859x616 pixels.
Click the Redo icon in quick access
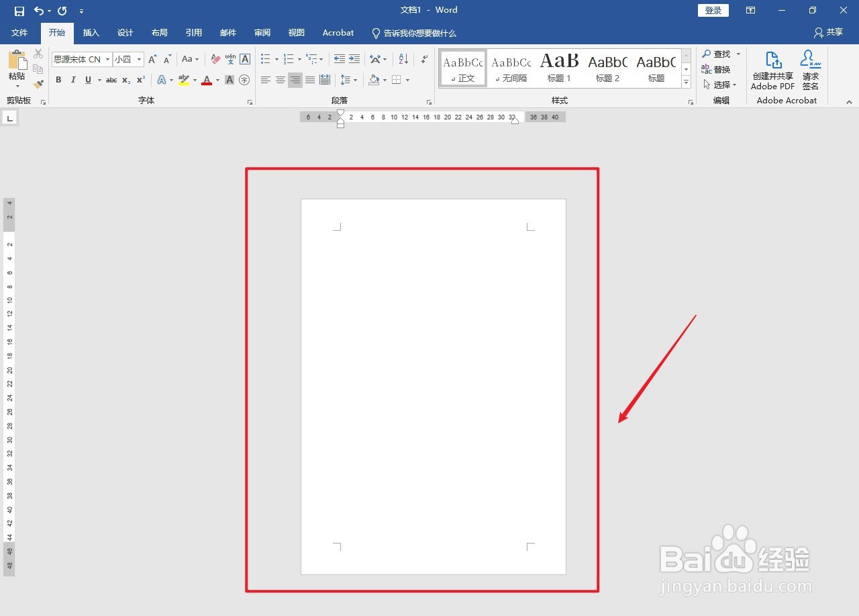pos(62,11)
